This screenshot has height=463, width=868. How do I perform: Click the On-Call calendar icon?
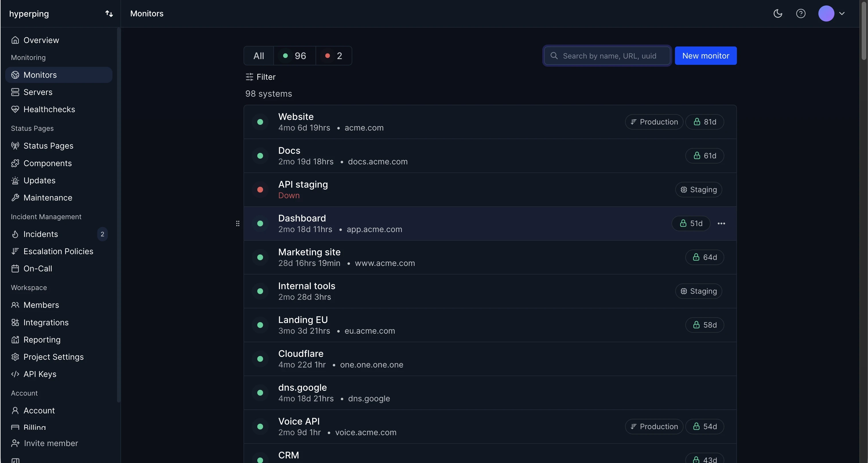[15, 269]
